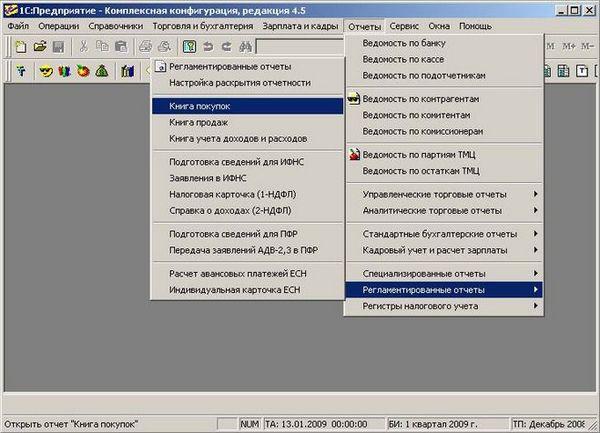
Task: Expand Кадровый учет и расчет зарплаты submenu
Action: 444,250
